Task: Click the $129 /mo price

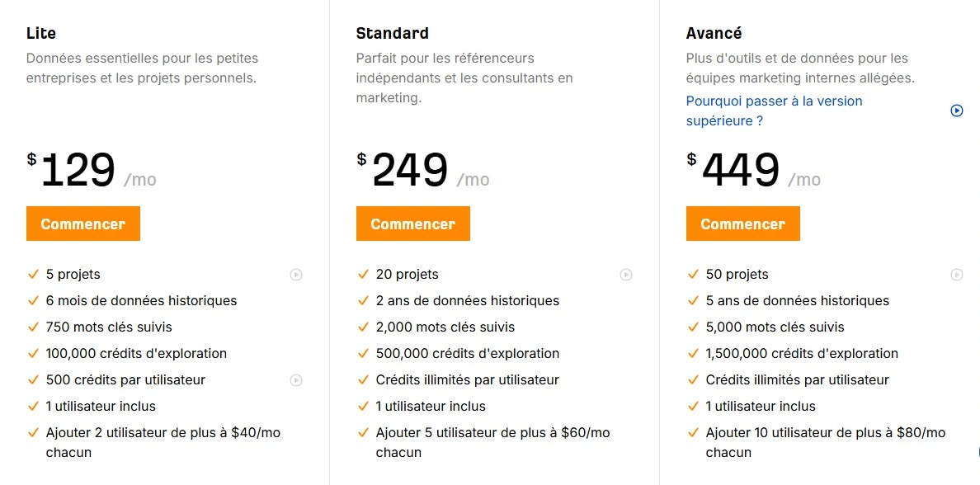Action: [92, 170]
